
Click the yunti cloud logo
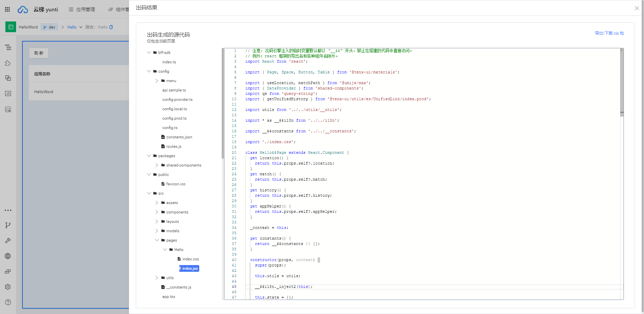pyautogui.click(x=23, y=9)
